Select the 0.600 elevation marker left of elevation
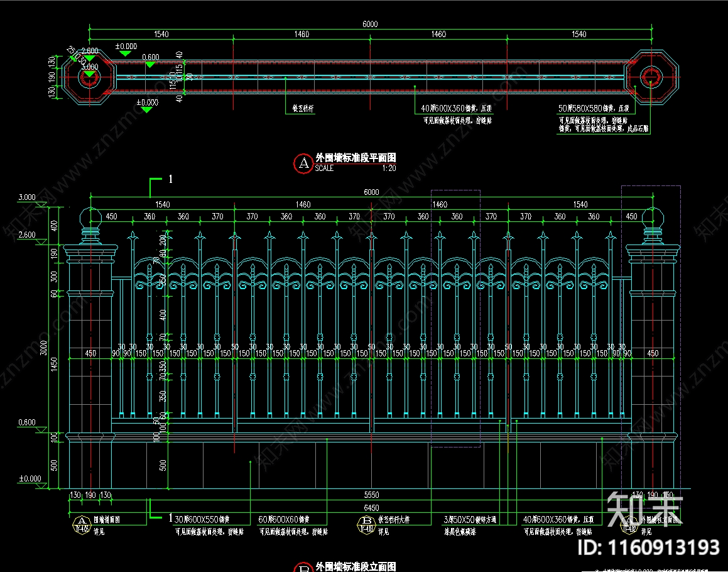 coord(27,422)
